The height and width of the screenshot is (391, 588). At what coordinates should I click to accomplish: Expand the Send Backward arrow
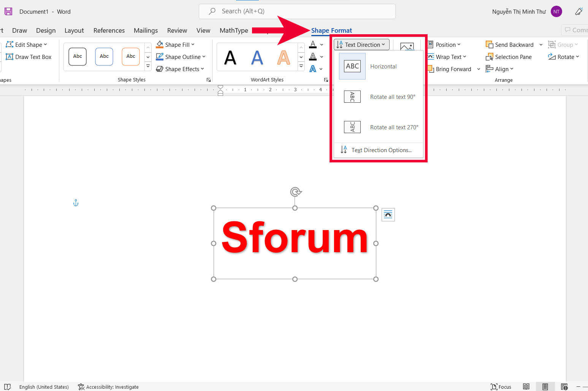tap(541, 45)
